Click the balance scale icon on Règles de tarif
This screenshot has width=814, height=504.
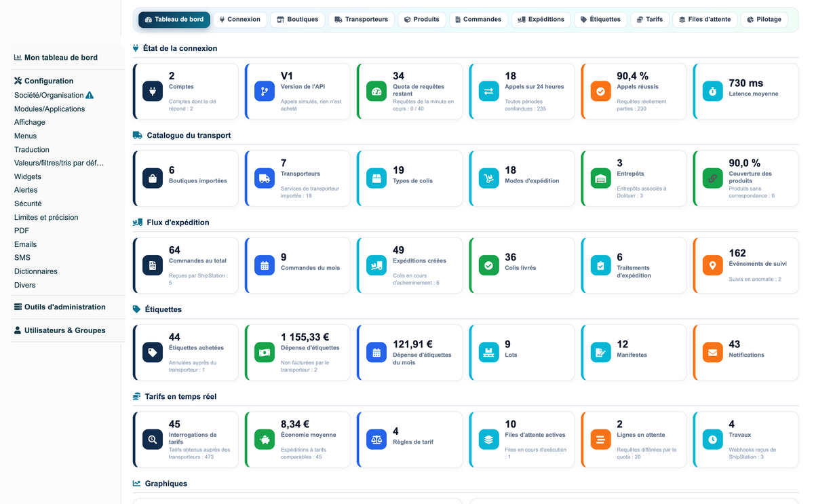pyautogui.click(x=376, y=440)
